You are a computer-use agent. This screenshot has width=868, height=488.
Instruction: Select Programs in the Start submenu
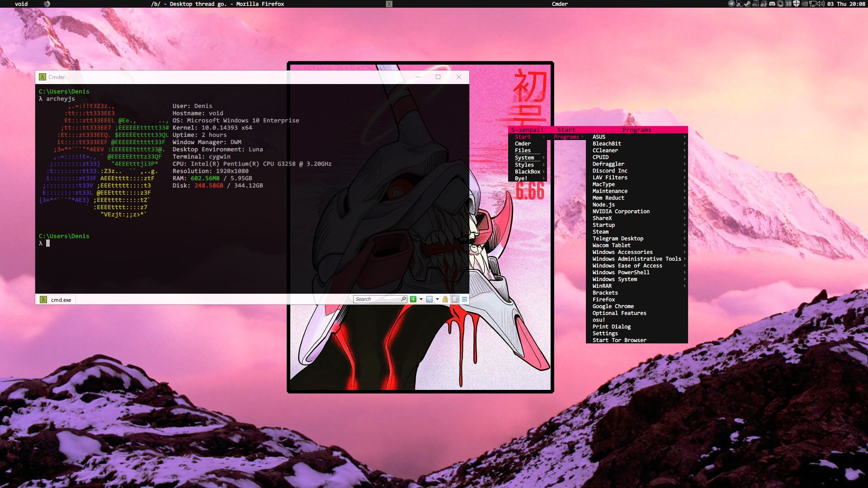click(x=566, y=137)
